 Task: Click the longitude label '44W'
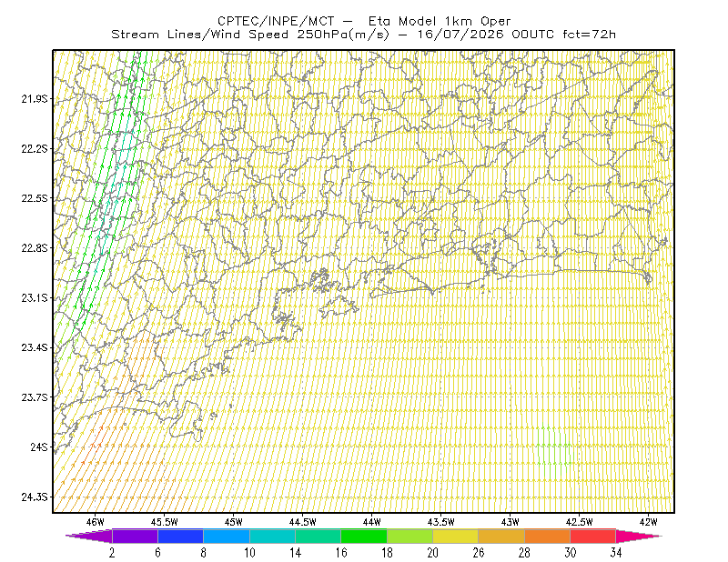[372, 522]
